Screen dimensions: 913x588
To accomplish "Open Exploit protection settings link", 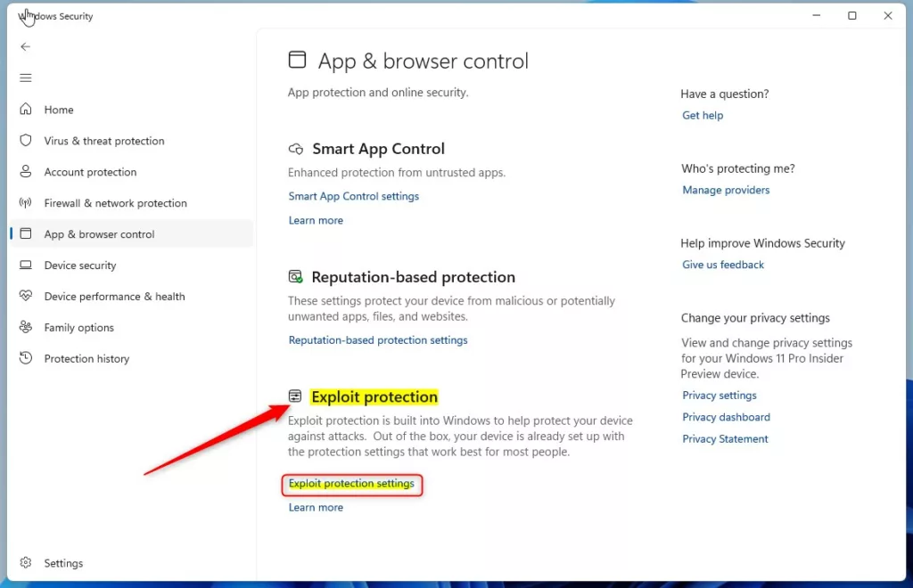I will (351, 484).
